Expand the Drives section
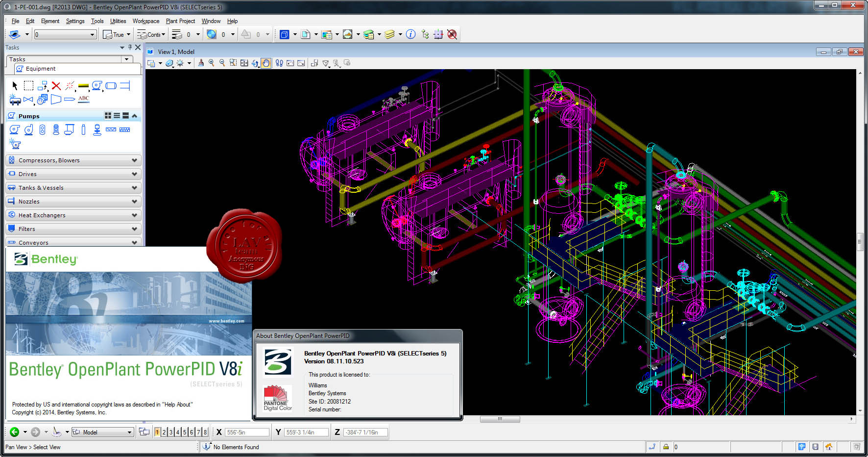The width and height of the screenshot is (868, 457). (x=73, y=174)
